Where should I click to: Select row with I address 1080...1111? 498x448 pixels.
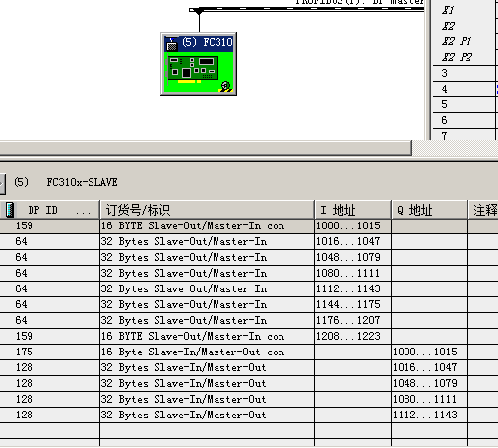(249, 273)
